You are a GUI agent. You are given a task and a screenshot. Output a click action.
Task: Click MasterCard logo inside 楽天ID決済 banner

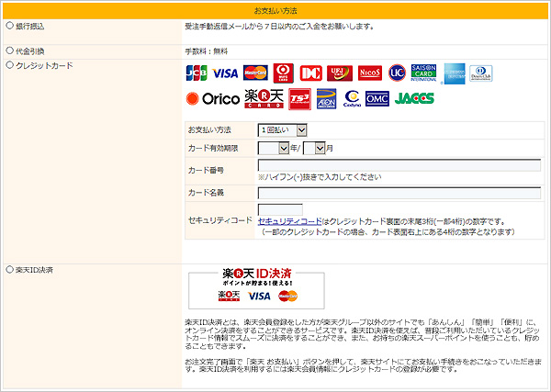coord(287,297)
